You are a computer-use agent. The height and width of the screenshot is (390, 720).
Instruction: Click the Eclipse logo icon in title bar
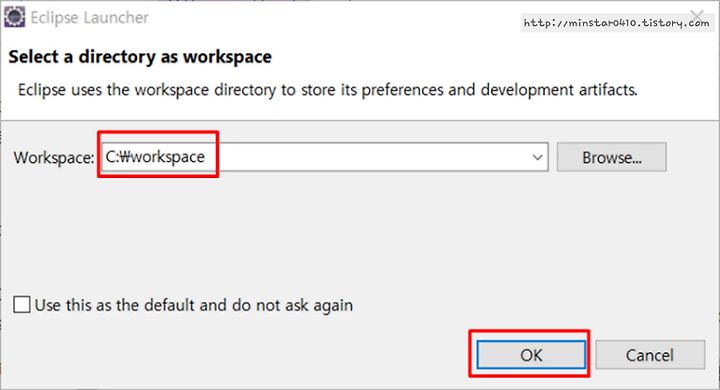(14, 17)
